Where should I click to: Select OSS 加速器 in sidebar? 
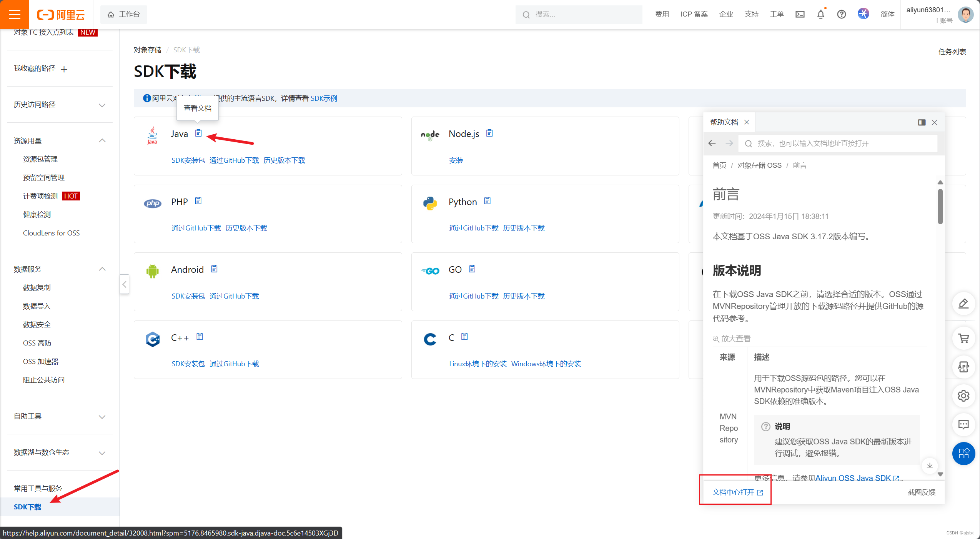[x=41, y=362]
